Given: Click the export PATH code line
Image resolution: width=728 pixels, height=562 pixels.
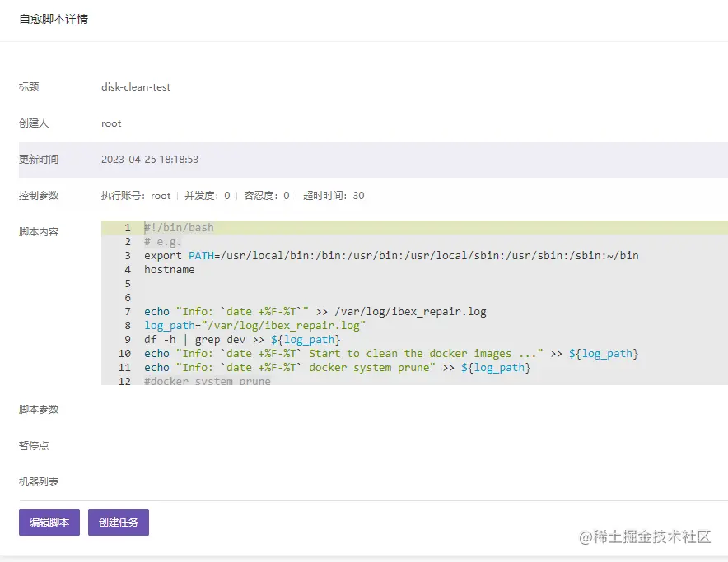Looking at the screenshot, I should tap(391, 256).
